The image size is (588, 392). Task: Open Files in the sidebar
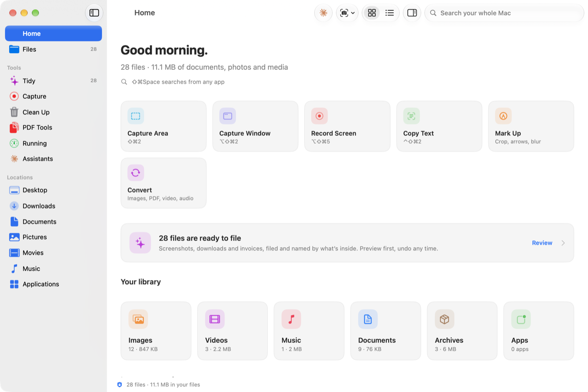pyautogui.click(x=53, y=49)
